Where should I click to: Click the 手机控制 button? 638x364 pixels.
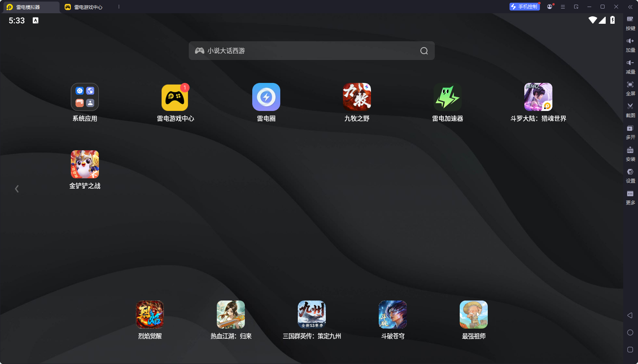525,7
